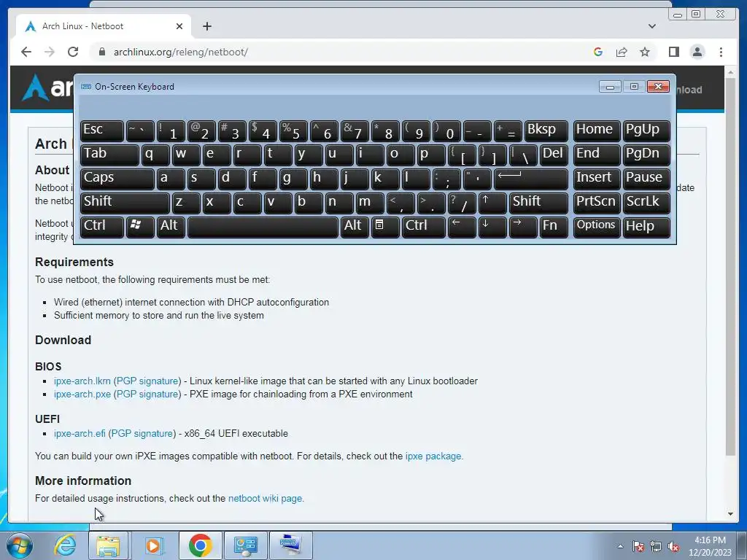
Task: Open Chrome three-dot menu
Action: point(721,52)
